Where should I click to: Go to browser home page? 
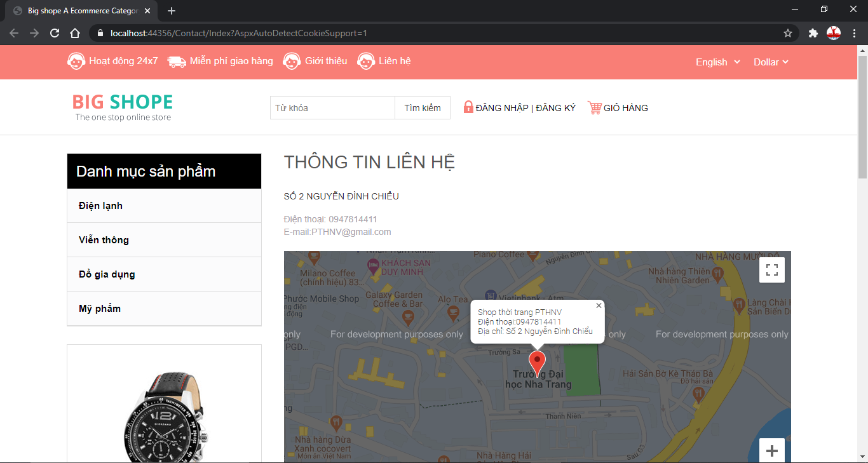pyautogui.click(x=75, y=33)
